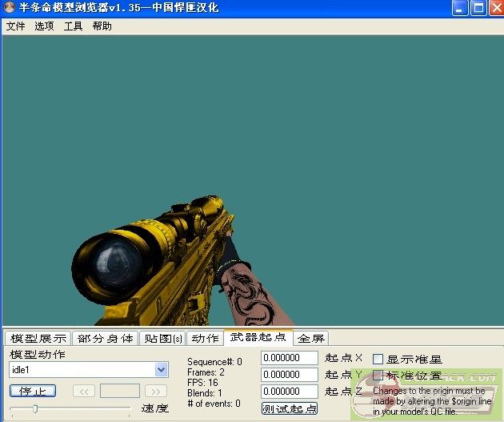Image resolution: width=504 pixels, height=422 pixels.
Task: Click the 起点 X value field
Action: click(x=290, y=358)
